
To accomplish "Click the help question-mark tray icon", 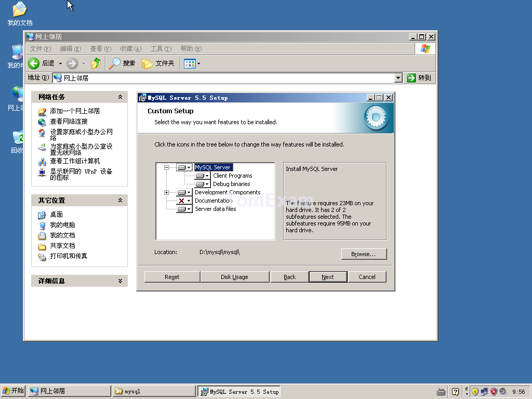I will 455,392.
